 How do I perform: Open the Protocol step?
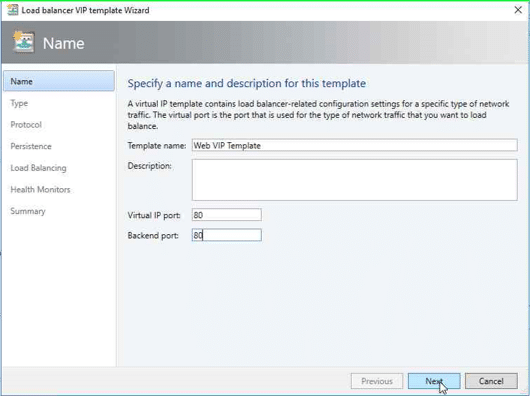click(x=26, y=125)
